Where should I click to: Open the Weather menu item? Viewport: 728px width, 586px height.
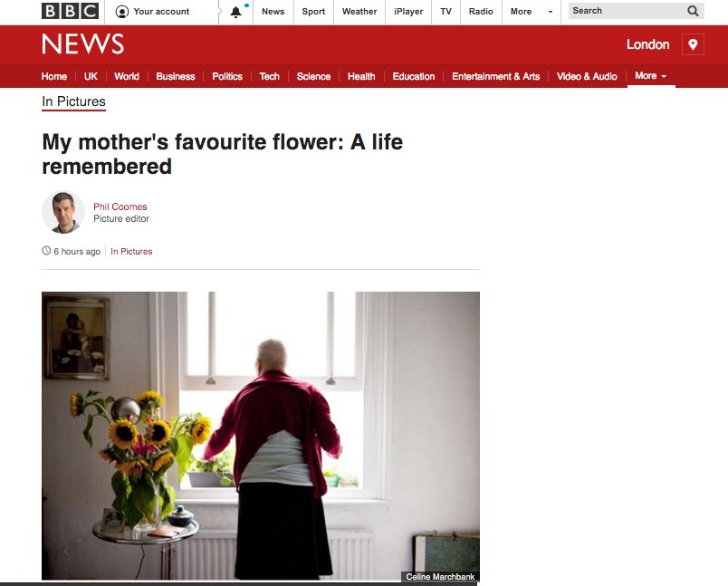click(359, 12)
